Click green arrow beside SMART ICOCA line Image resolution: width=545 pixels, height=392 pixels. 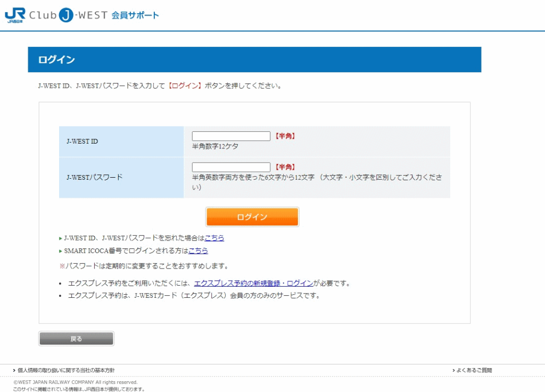point(61,251)
